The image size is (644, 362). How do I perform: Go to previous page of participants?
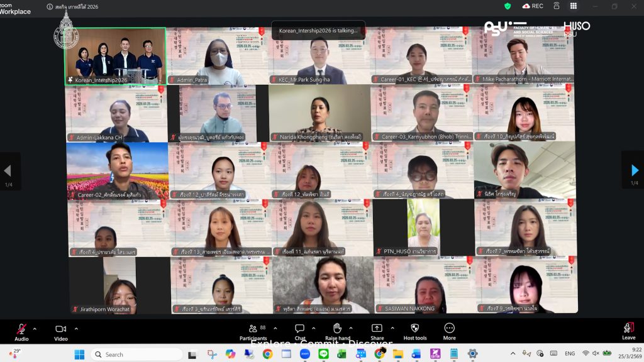tap(8, 170)
